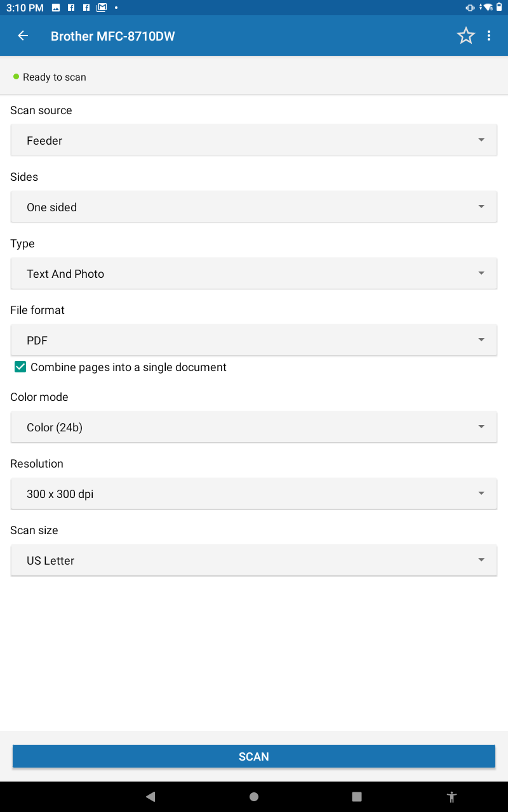Image resolution: width=508 pixels, height=812 pixels.
Task: Tap the Ready to scan status indicator
Action: 50,77
